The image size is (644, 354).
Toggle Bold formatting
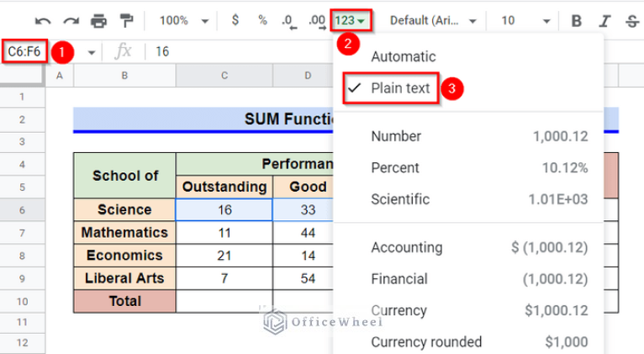(576, 20)
